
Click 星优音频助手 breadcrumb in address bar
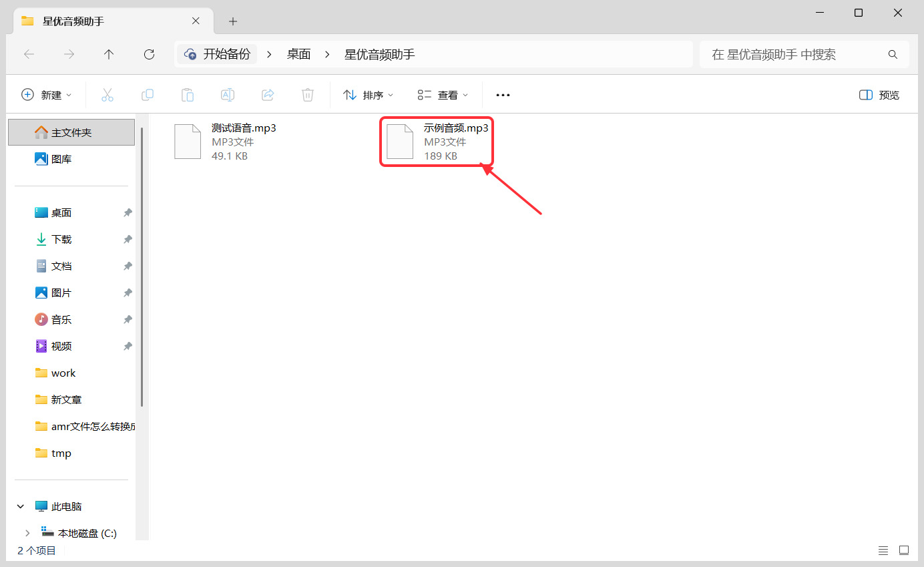click(x=379, y=55)
